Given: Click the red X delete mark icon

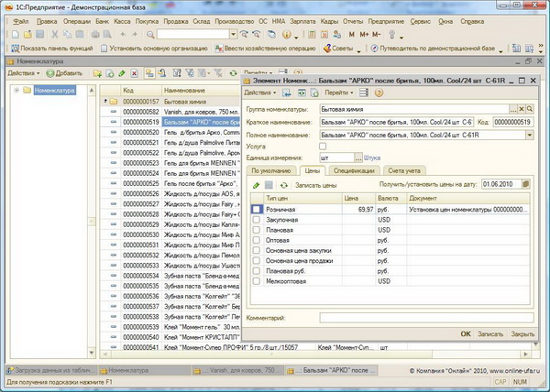Looking at the screenshot, I should pos(134,73).
